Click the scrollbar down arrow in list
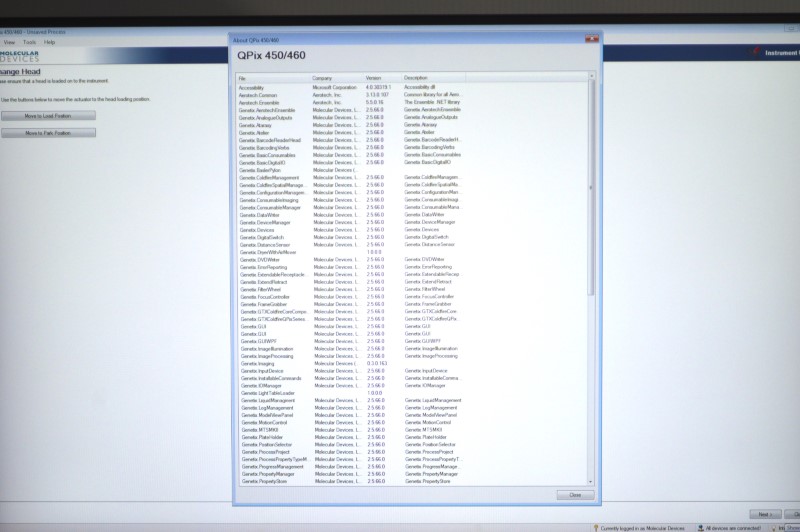The width and height of the screenshot is (800, 532). pos(591,482)
